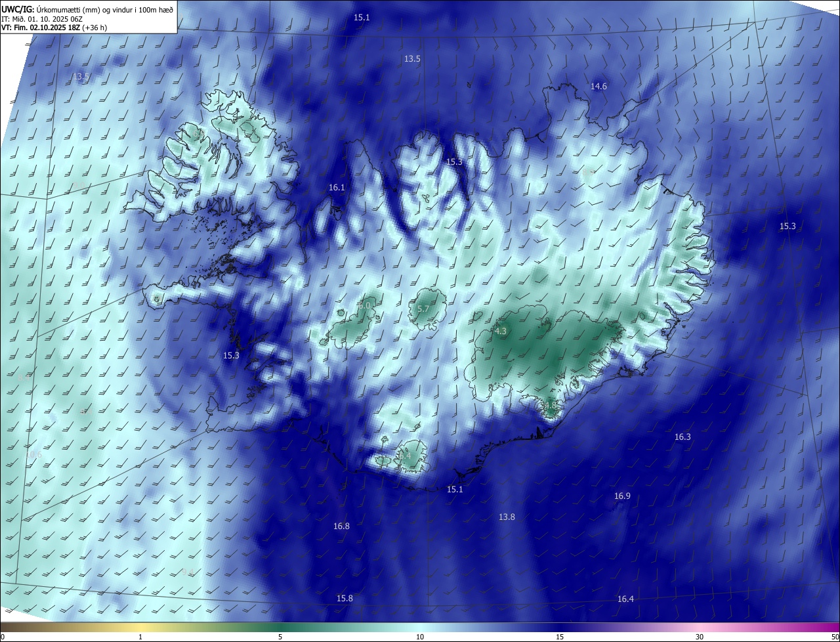Screen dimensions: 840x642
Task: Click the colorbar tick label 1
Action: click(x=141, y=637)
